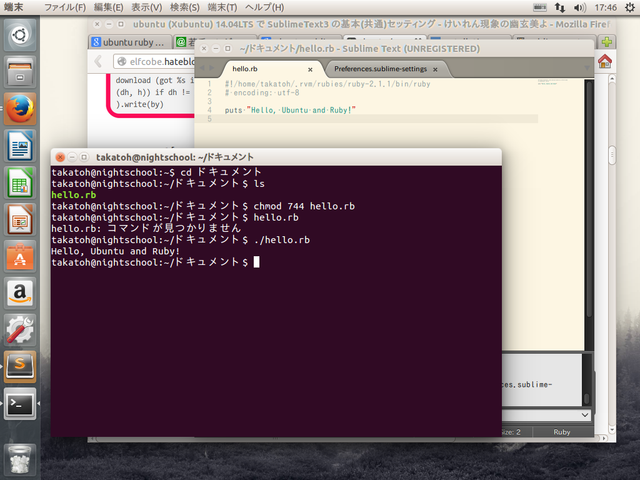Screen dimensions: 640x480
Task: Click line 4 puts statement in editor
Action: 290,110
